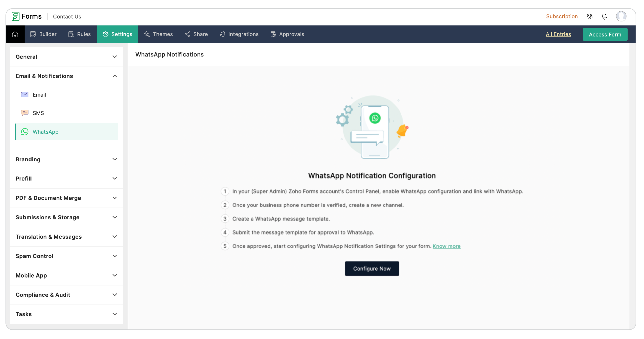Select the Settings tab
The height and width of the screenshot is (339, 644).
coord(118,34)
